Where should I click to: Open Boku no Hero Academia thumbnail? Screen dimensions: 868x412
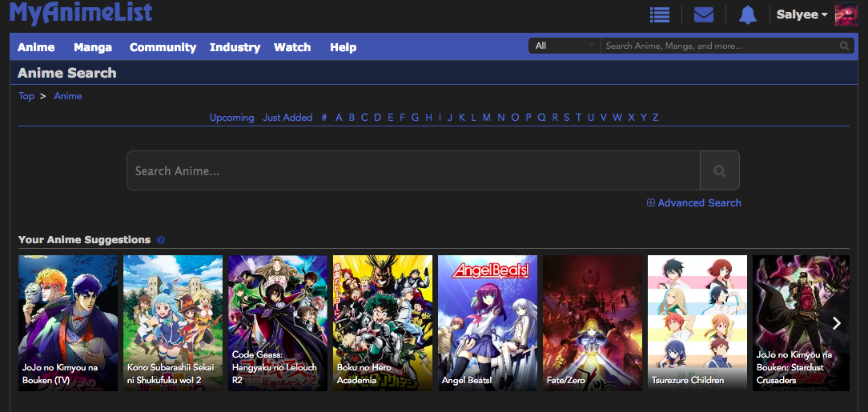point(383,323)
